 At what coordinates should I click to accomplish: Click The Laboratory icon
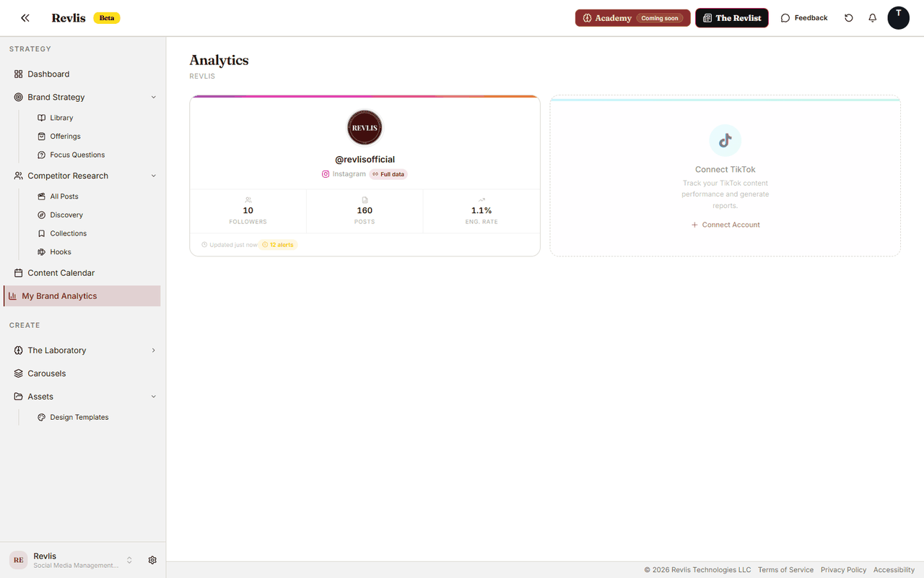point(19,350)
